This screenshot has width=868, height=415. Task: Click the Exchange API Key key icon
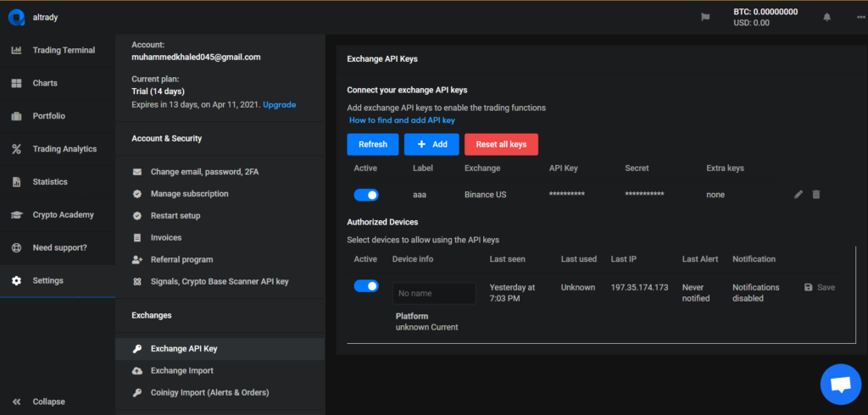point(137,349)
